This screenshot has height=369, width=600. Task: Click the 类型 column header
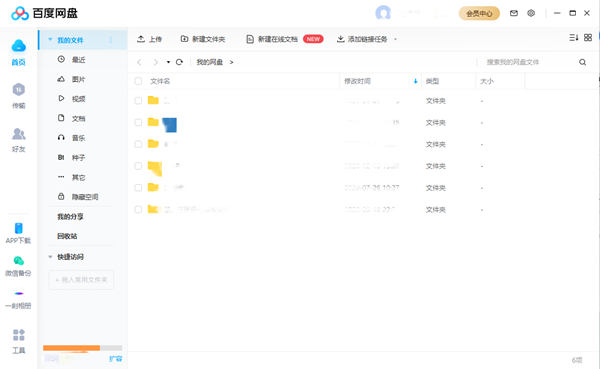pyautogui.click(x=432, y=81)
